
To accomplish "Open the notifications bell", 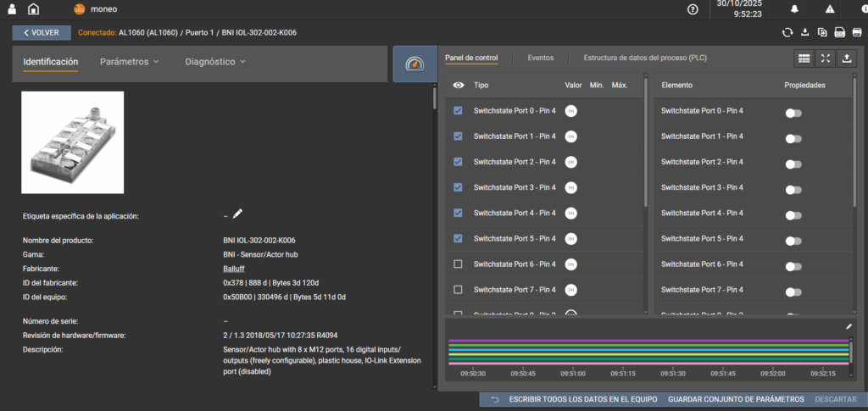I will [794, 9].
